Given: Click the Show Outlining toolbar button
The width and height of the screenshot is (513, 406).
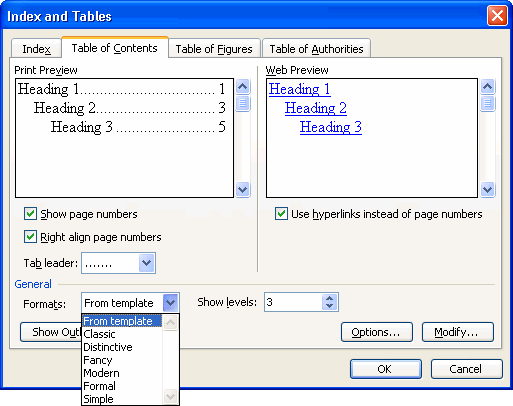Looking at the screenshot, I should [51, 332].
